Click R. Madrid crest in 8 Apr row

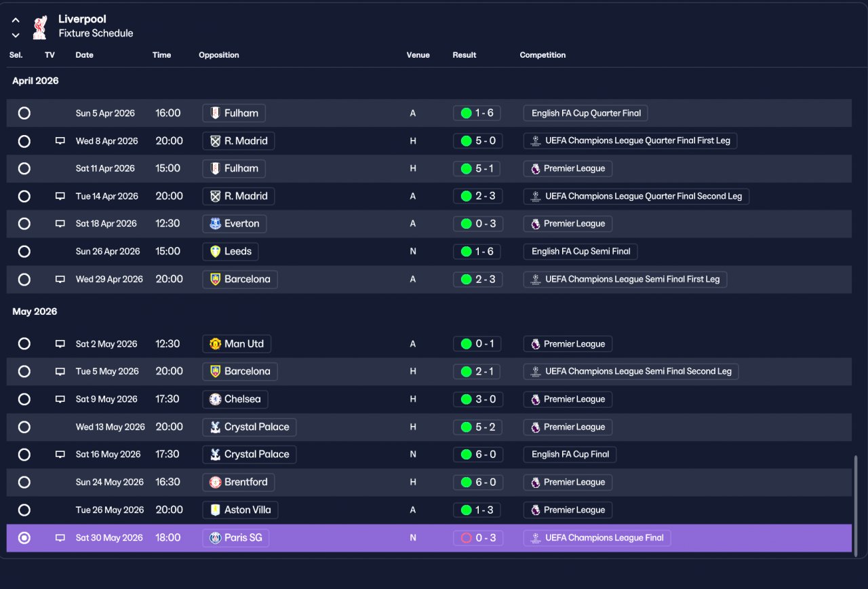tap(215, 141)
